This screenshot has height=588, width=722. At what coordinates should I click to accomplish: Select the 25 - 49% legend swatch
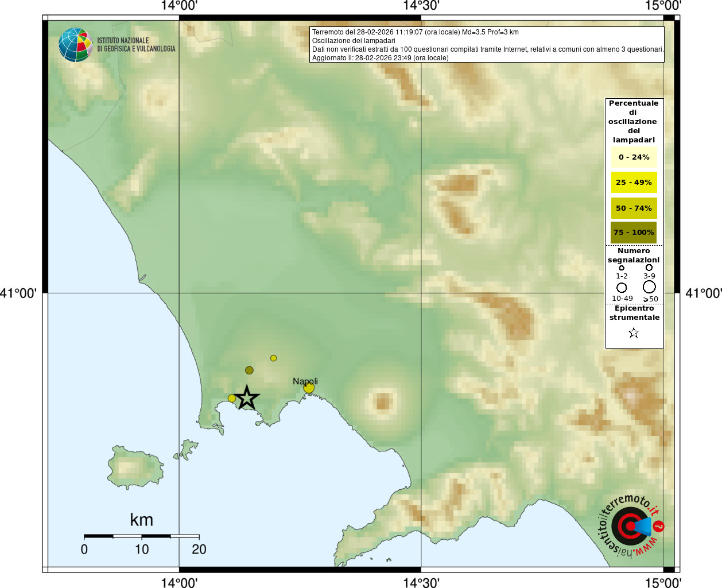click(634, 183)
